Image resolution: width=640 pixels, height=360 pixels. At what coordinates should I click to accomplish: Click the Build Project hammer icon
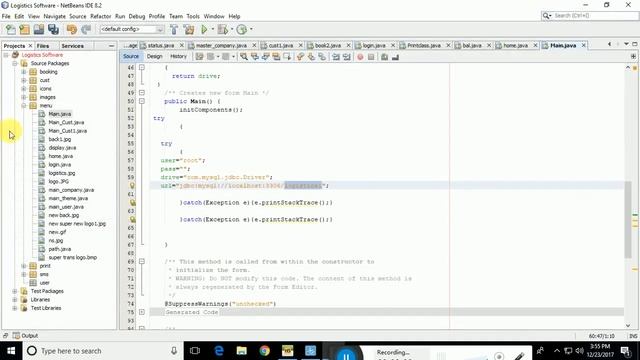coord(174,29)
